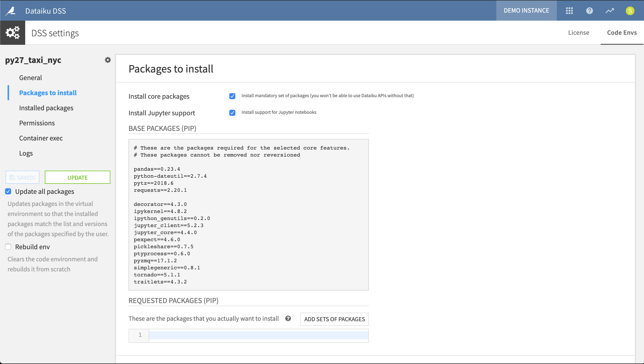Toggle Install core packages checkbox
The height and width of the screenshot is (364, 644).
coord(232,96)
